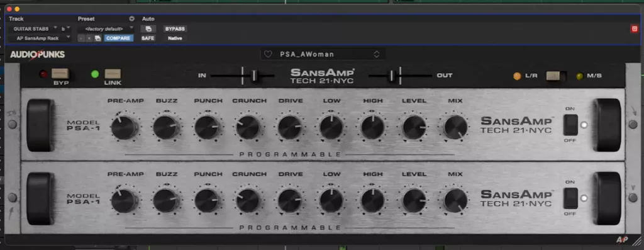Click the AP logo in bottom corner

622,240
